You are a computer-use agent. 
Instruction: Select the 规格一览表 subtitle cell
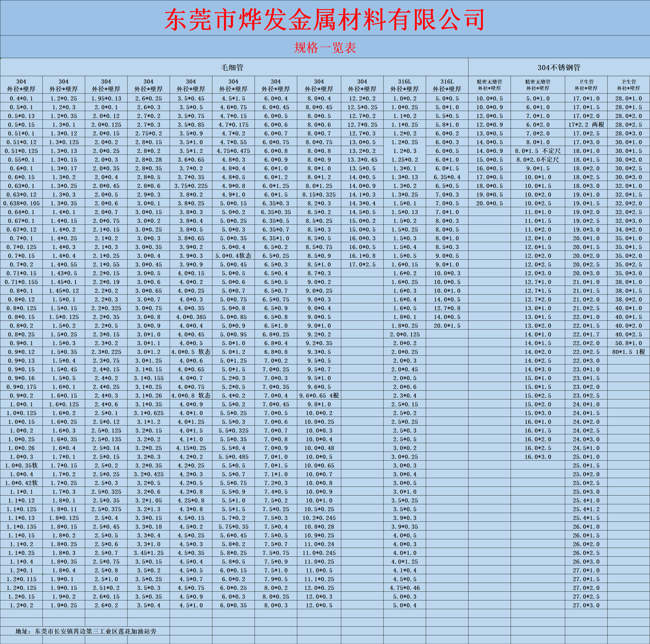(324, 48)
